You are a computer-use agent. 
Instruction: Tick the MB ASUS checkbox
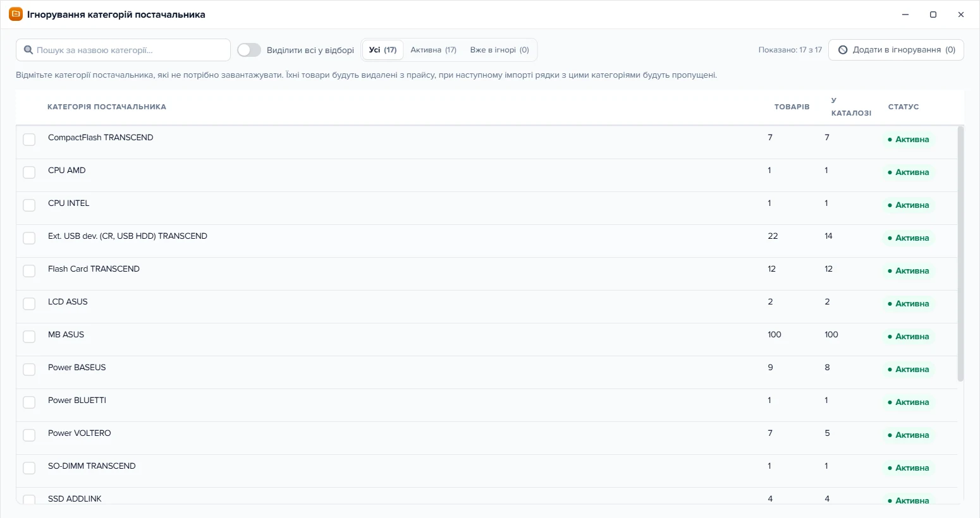point(29,337)
